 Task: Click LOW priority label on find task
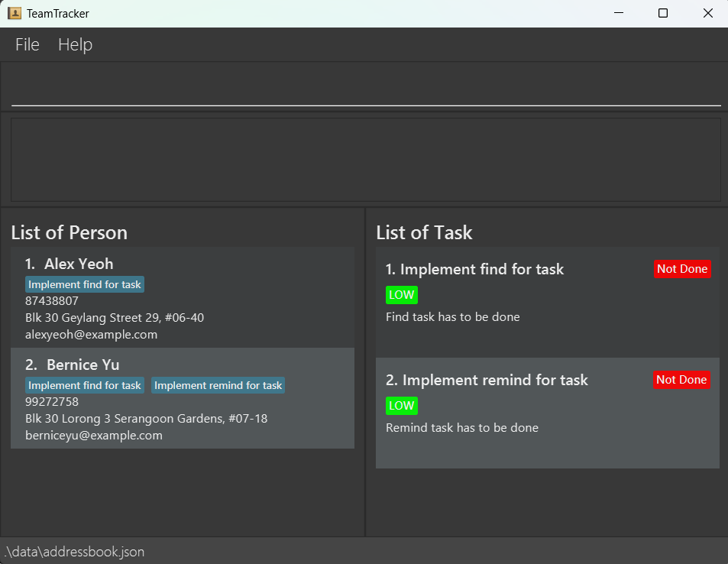pos(402,295)
